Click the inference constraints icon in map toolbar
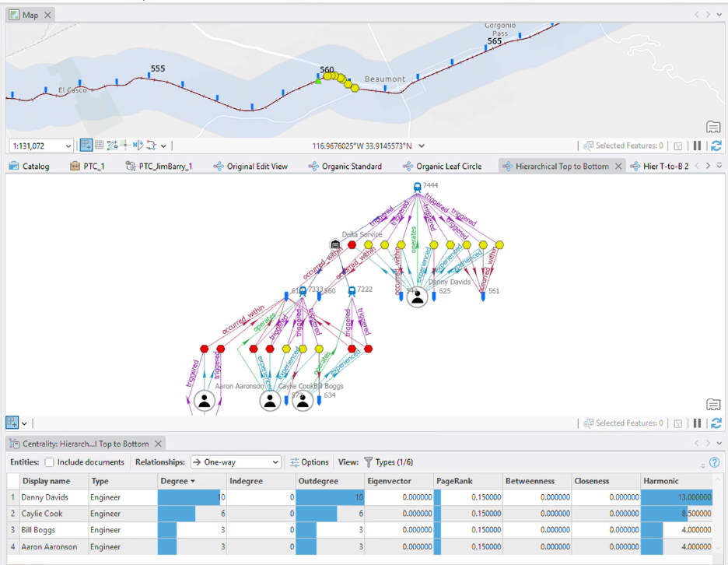The width and height of the screenshot is (728, 565). point(112,146)
